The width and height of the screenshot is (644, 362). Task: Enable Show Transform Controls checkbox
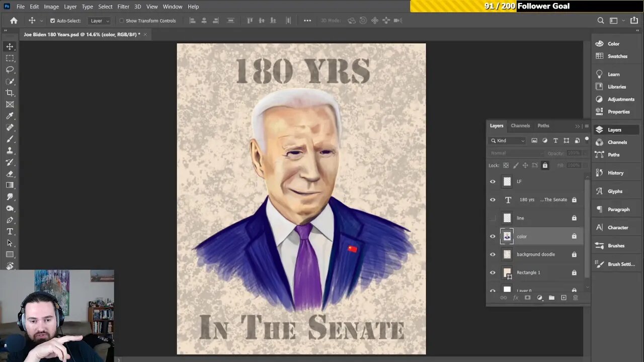click(121, 21)
